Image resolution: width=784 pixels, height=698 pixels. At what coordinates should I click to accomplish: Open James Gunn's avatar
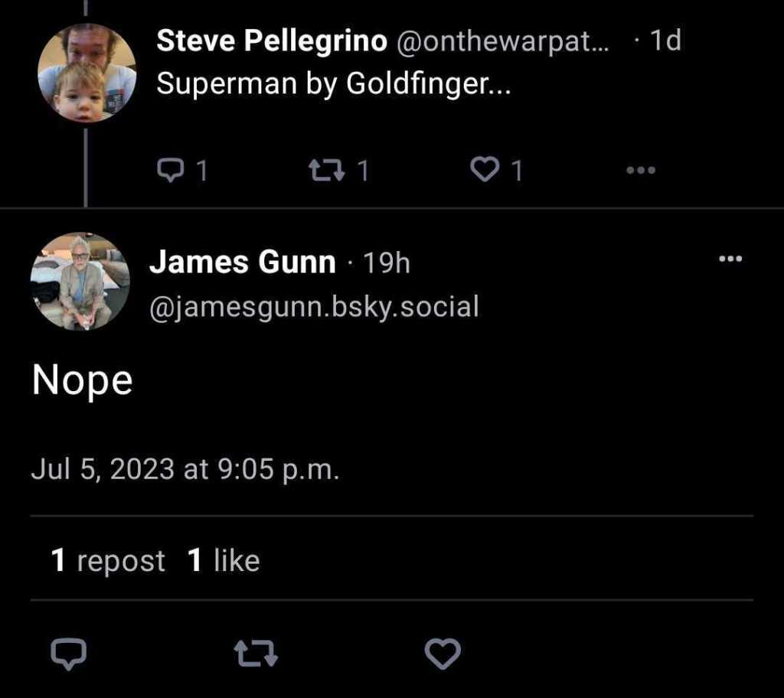80,282
